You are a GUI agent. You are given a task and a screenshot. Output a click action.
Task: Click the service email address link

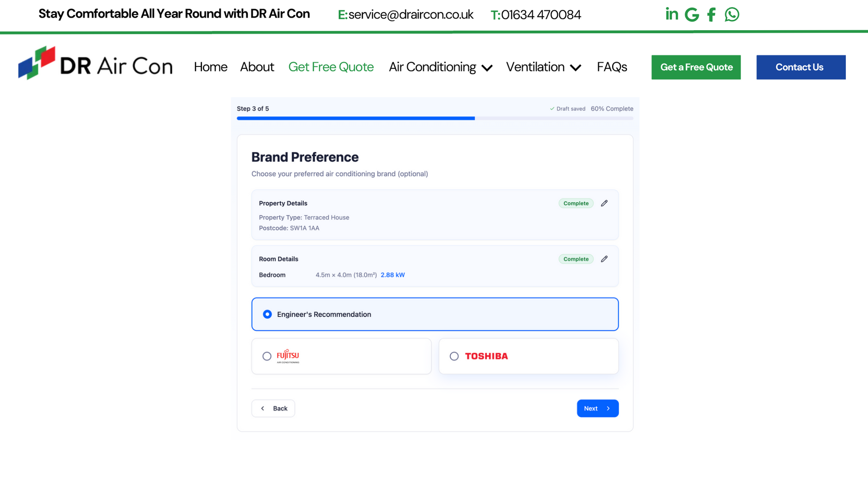(410, 14)
